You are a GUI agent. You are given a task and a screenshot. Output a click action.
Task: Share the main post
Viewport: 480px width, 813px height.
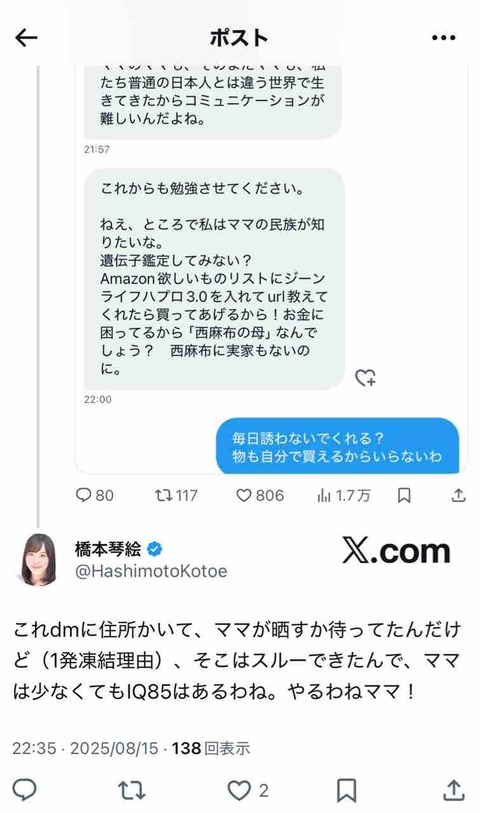[454, 790]
